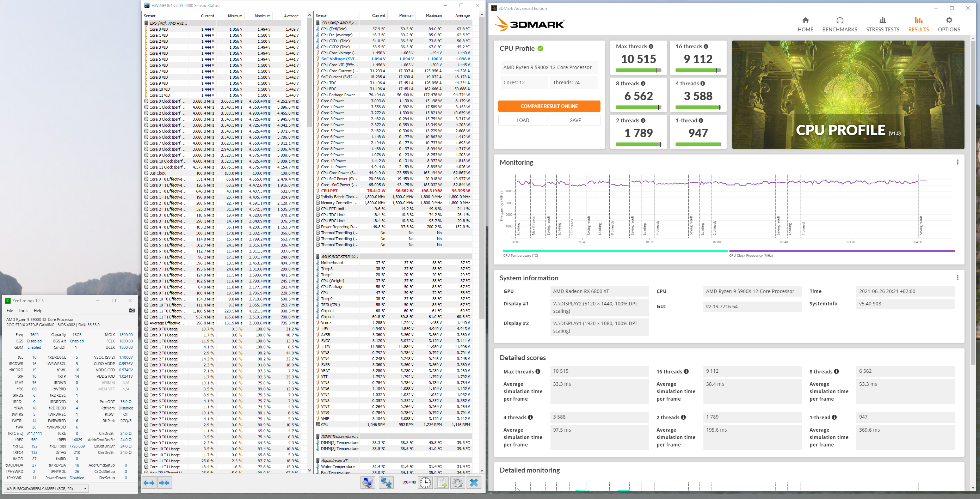Viewport: 980px width, 499px height.
Task: Take screenshot with ZenTimings camera icon
Action: [132, 311]
